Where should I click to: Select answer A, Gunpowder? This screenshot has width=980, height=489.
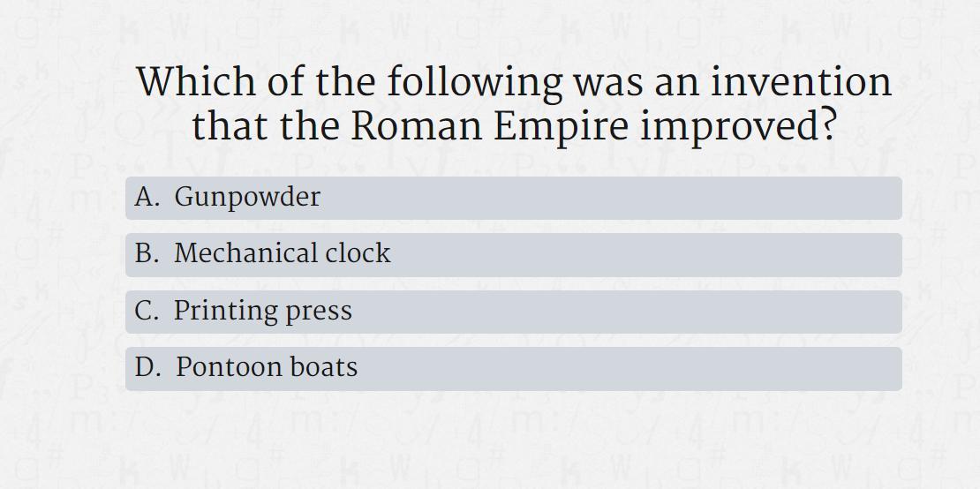[513, 198]
